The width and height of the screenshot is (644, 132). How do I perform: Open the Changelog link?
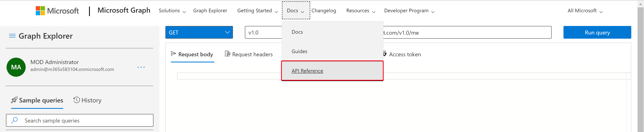pos(324,11)
